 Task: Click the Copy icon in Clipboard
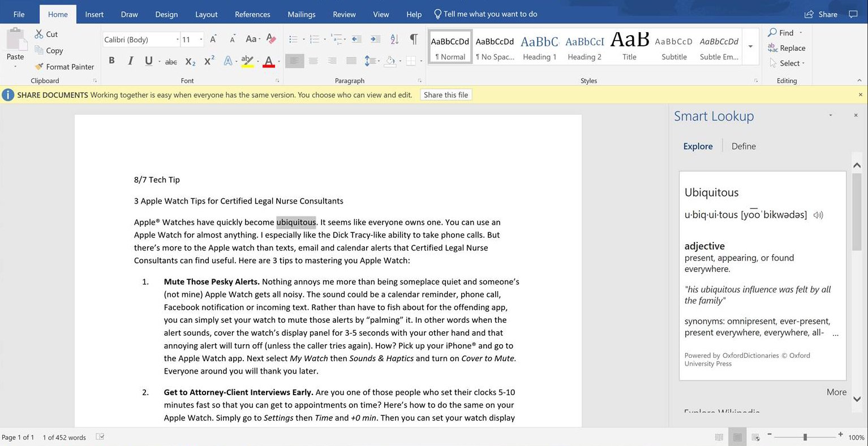(39, 50)
